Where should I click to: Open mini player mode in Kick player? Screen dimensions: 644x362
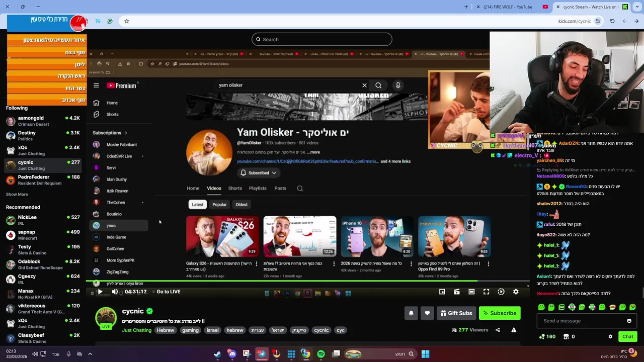pyautogui.click(x=442, y=292)
